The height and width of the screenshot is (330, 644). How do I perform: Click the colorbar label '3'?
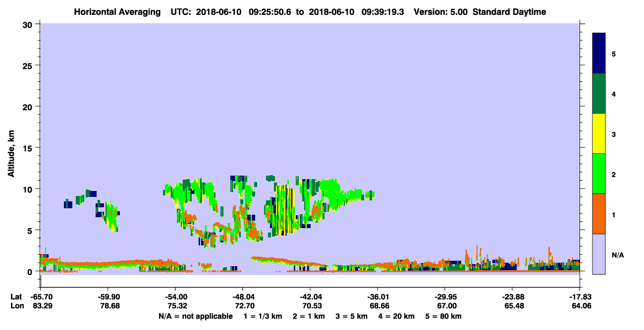(x=614, y=134)
